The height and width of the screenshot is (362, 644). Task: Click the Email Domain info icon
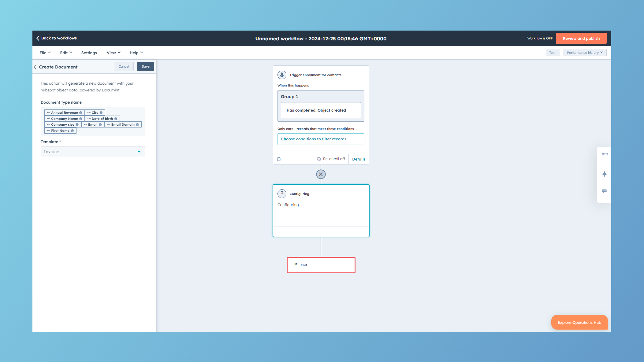[137, 125]
